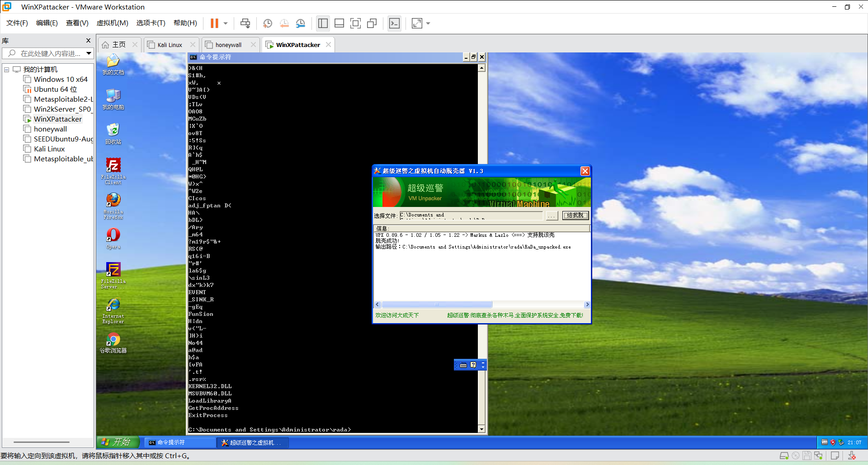This screenshot has width=868, height=465.
Task: Click the 欢迎访问大成天下 link
Action: click(397, 315)
